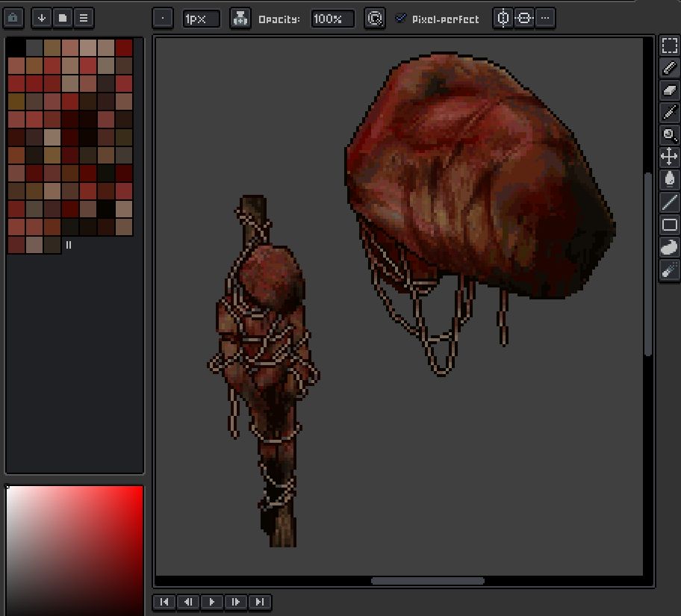Go to the first frame
Image resolution: width=681 pixels, height=616 pixels.
tap(164, 602)
